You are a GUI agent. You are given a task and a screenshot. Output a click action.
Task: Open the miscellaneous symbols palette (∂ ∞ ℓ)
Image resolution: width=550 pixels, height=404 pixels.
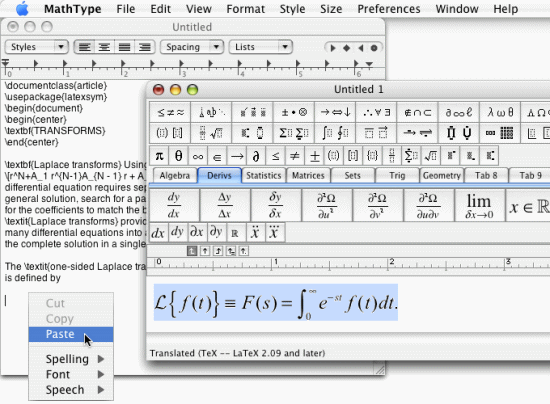click(458, 112)
